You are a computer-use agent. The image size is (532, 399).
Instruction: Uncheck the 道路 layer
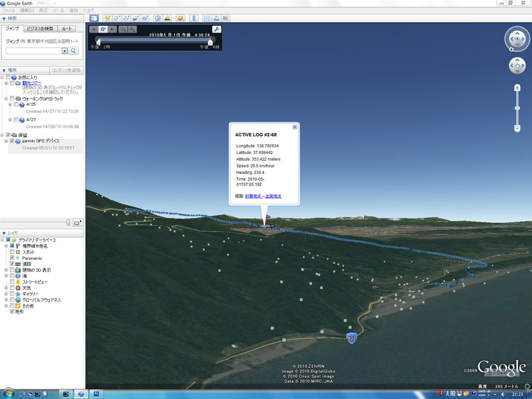click(x=12, y=264)
